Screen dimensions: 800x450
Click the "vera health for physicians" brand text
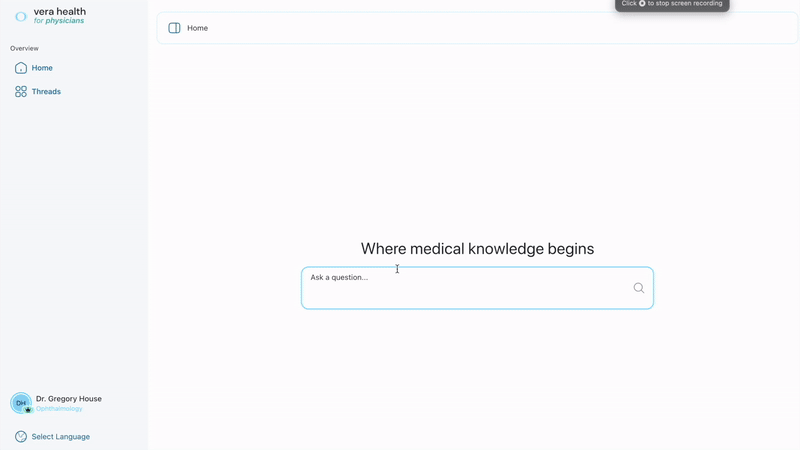click(x=59, y=16)
